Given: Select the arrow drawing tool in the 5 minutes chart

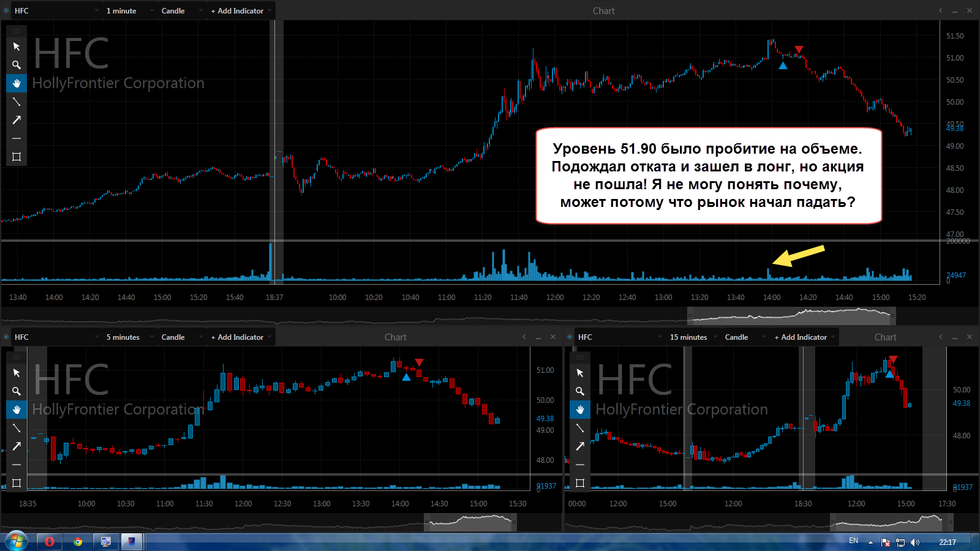Looking at the screenshot, I should click(x=17, y=446).
